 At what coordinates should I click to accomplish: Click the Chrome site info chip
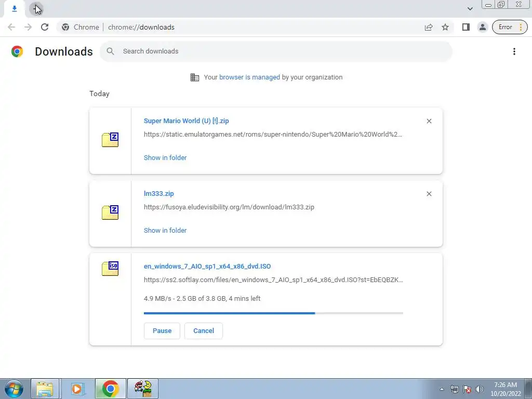coord(81,27)
